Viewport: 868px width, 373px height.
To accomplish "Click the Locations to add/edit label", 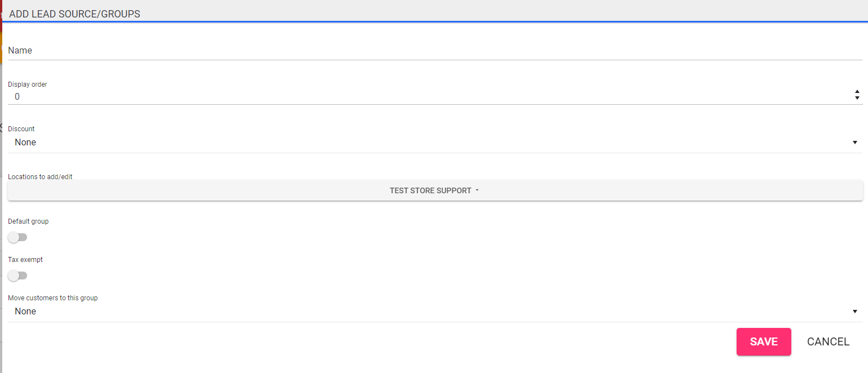I will tap(40, 177).
